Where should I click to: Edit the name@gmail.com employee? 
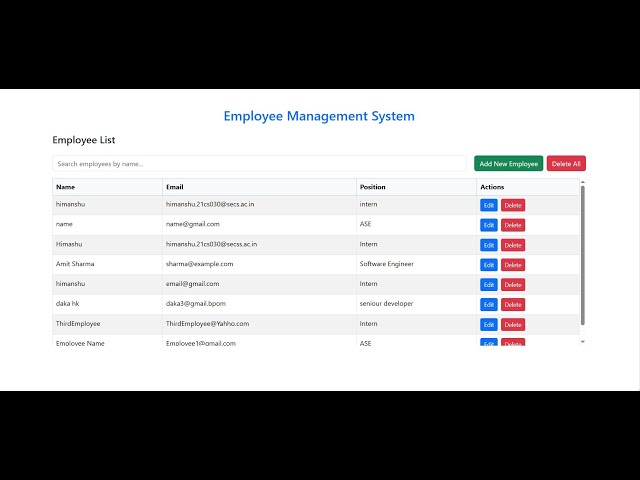click(489, 225)
